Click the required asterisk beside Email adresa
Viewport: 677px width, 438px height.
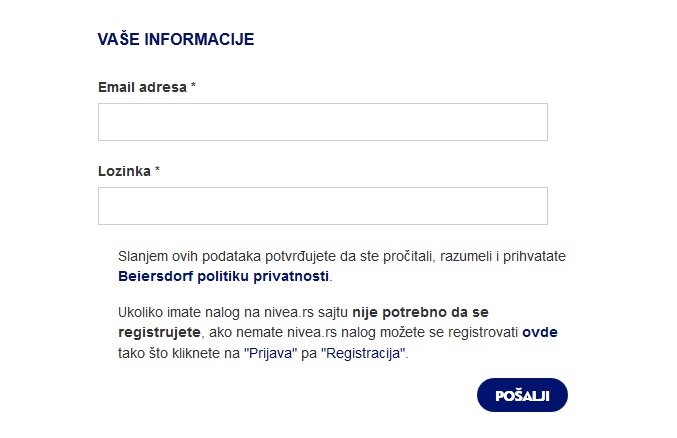coord(193,85)
